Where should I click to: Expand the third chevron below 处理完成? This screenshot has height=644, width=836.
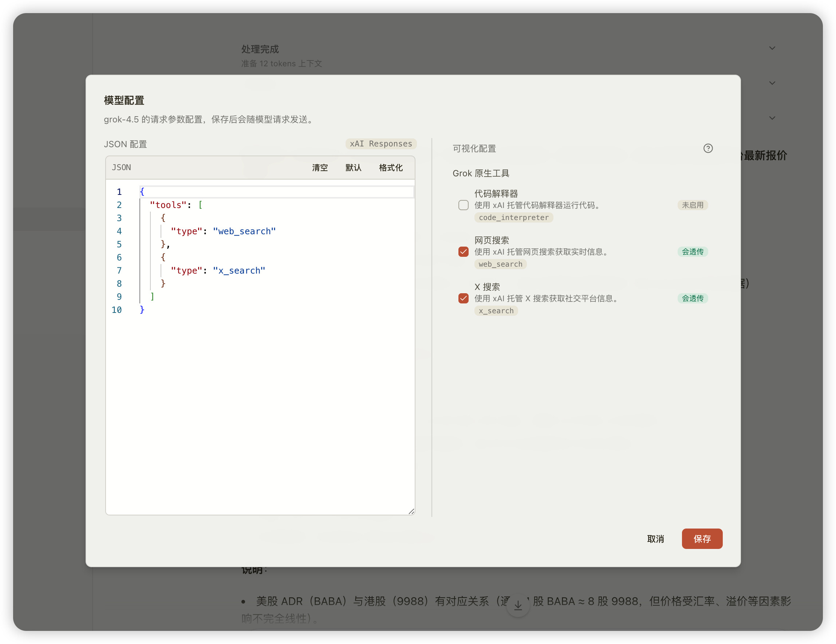click(772, 118)
